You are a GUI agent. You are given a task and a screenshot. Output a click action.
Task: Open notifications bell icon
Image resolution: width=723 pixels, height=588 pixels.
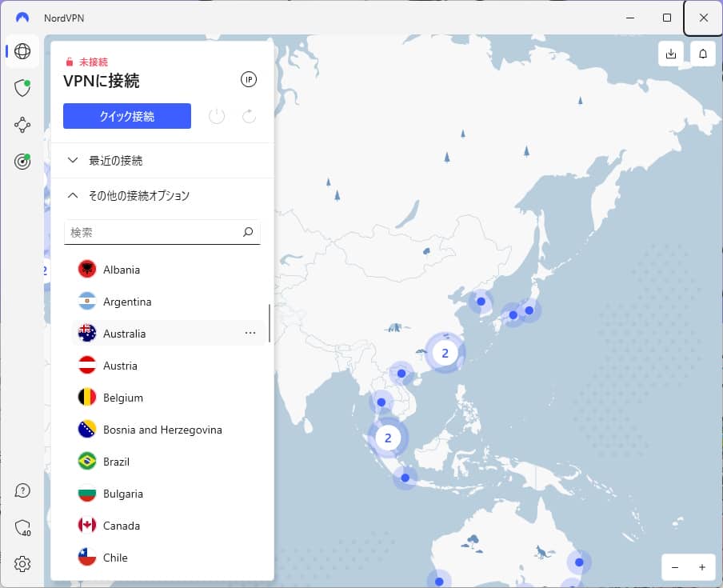[703, 54]
